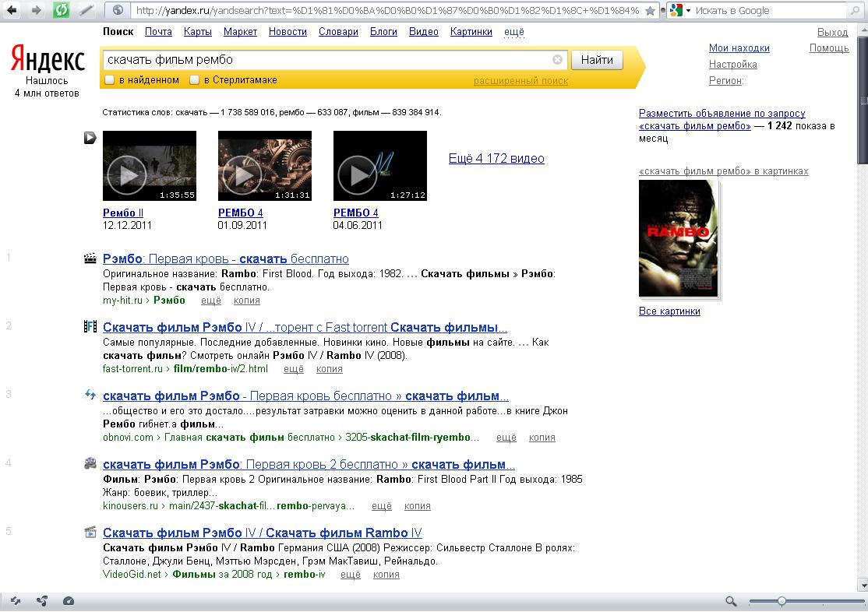
Task: Open the Блоги tab
Action: (383, 32)
